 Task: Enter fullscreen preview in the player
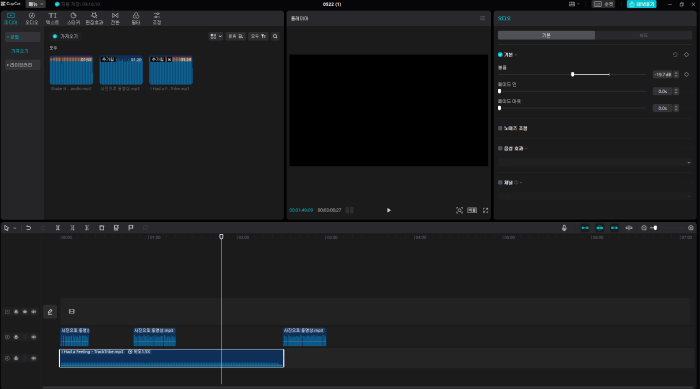pos(485,210)
